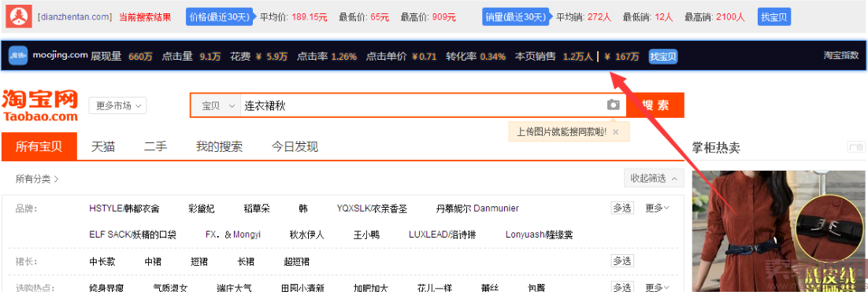Viewport: 868px width, 295px height.
Task: Close the upload image tooltip
Action: (616, 132)
